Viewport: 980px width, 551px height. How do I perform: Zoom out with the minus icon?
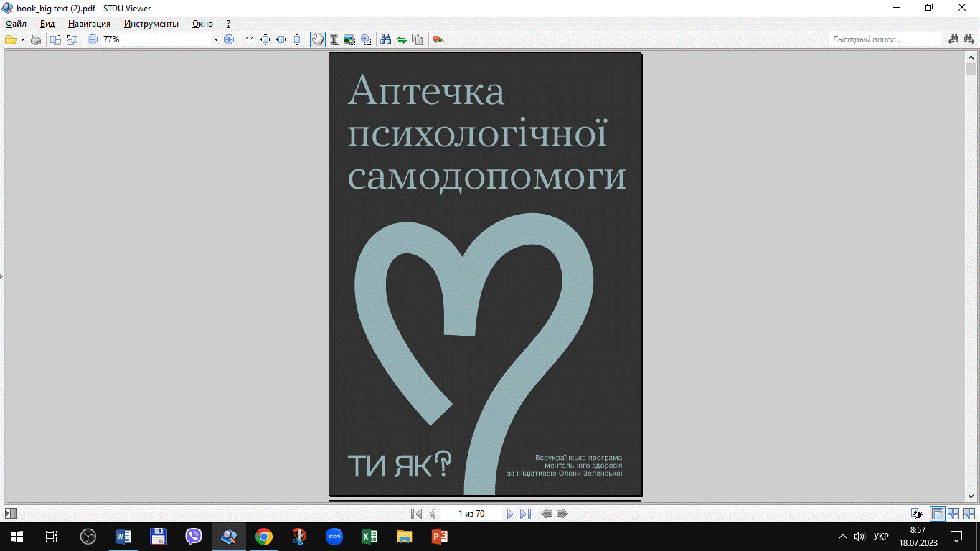click(x=93, y=39)
